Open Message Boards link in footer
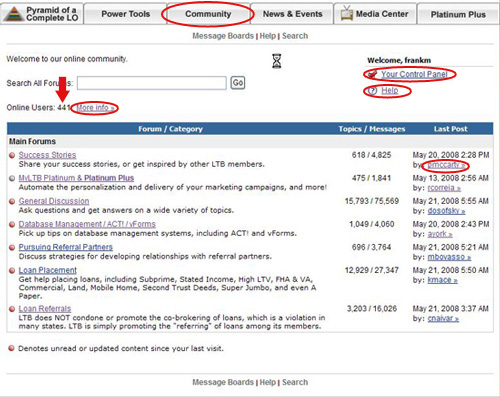Viewport: 500px width, 397px height. click(x=223, y=382)
